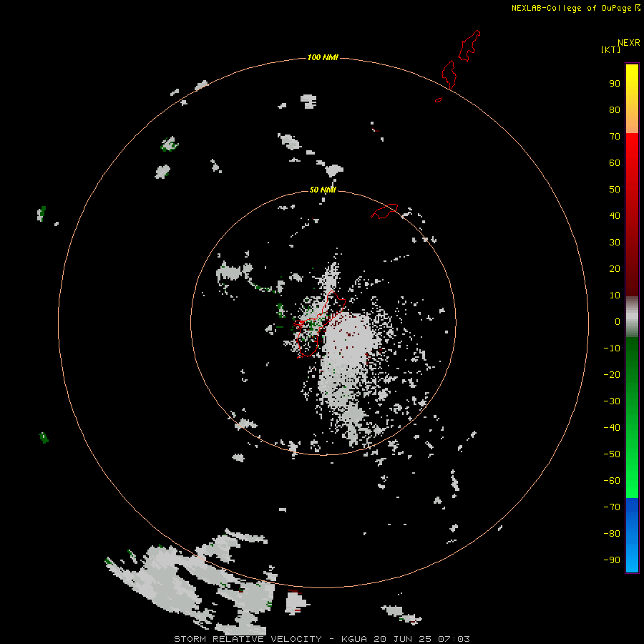Click the -90 value on velocity scale
The width and height of the screenshot is (644, 644).
(612, 560)
